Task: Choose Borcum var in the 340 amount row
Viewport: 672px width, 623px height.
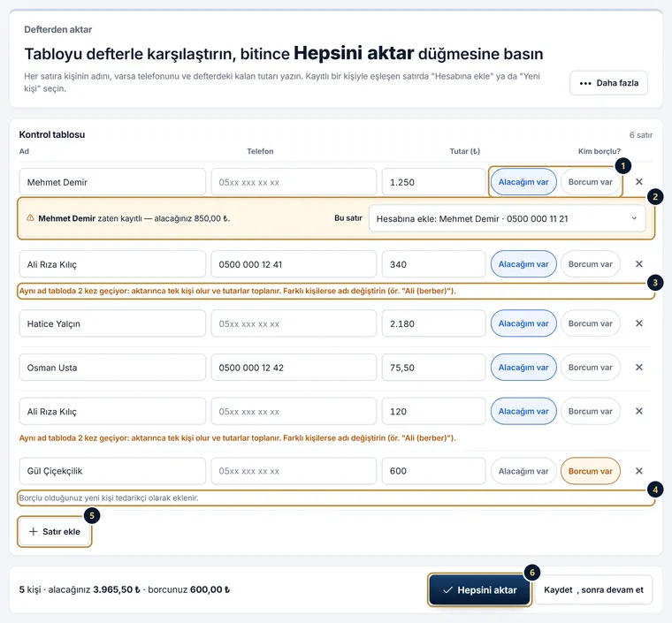Action: pos(590,264)
